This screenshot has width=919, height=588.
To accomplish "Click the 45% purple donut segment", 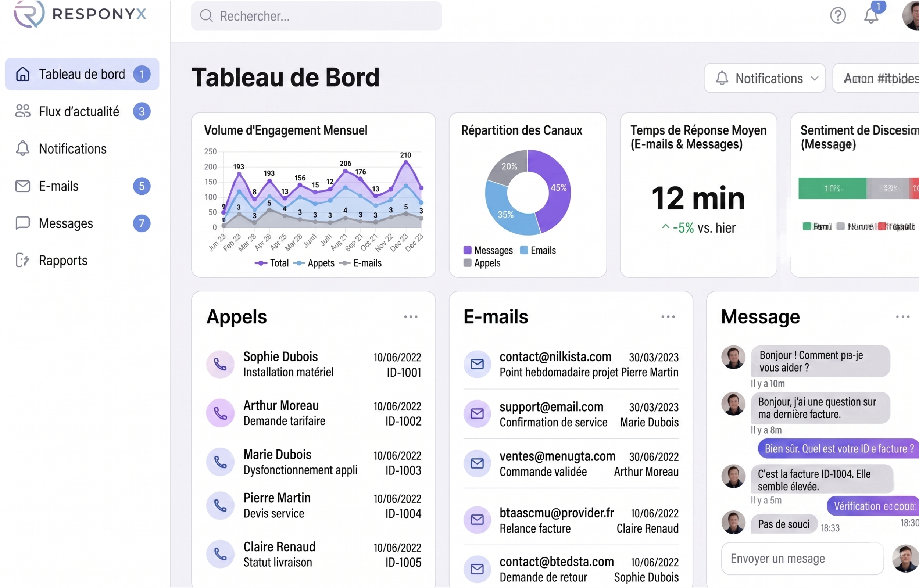I will pyautogui.click(x=559, y=188).
